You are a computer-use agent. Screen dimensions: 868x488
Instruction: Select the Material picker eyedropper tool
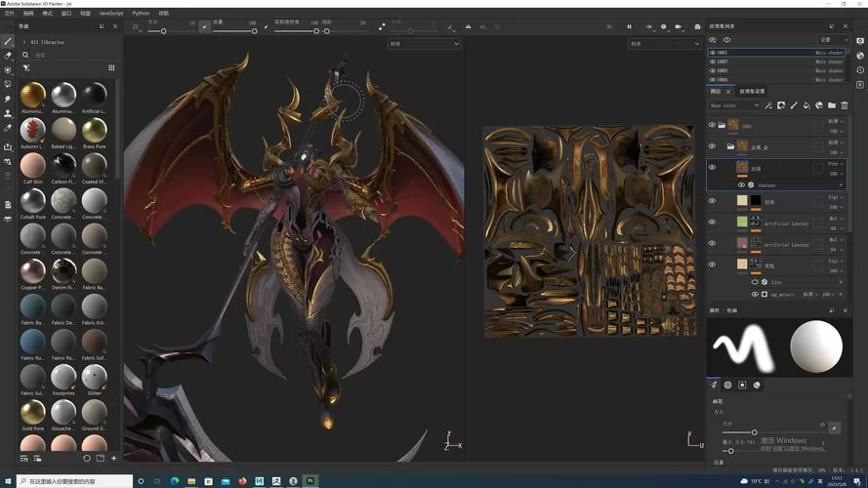coord(8,128)
